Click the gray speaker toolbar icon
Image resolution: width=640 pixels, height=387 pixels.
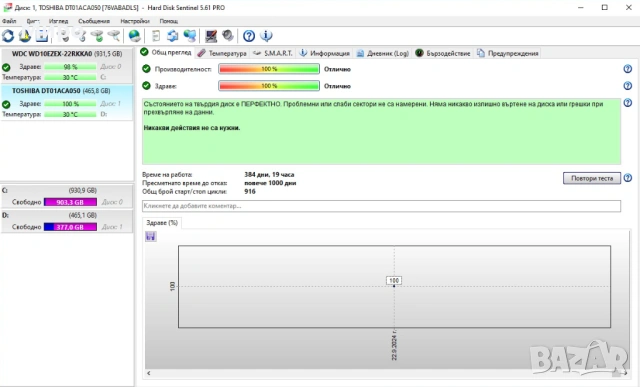pyautogui.click(x=228, y=36)
